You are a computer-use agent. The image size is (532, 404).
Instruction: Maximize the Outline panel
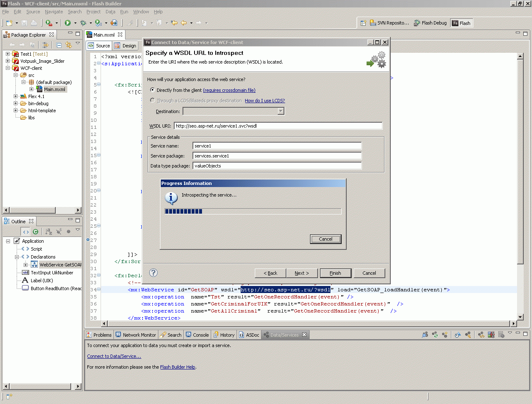tap(78, 220)
